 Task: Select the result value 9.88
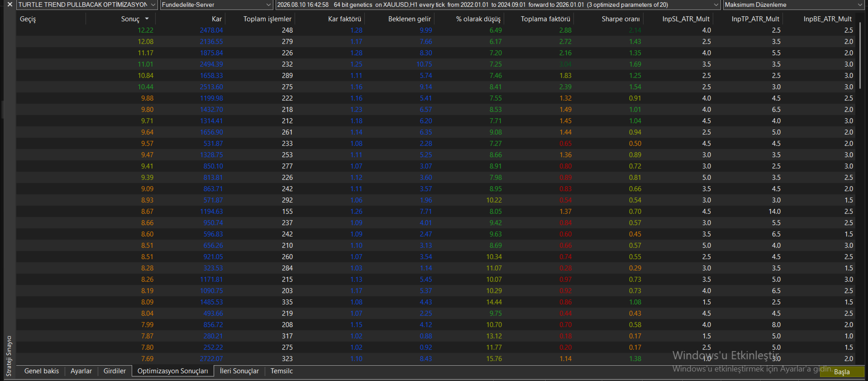tap(147, 98)
